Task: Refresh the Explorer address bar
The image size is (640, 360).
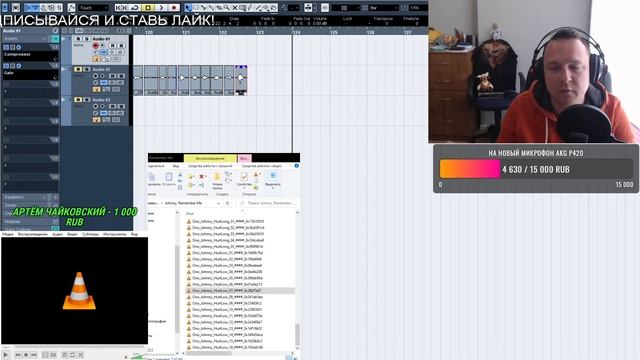Action: pyautogui.click(x=228, y=203)
